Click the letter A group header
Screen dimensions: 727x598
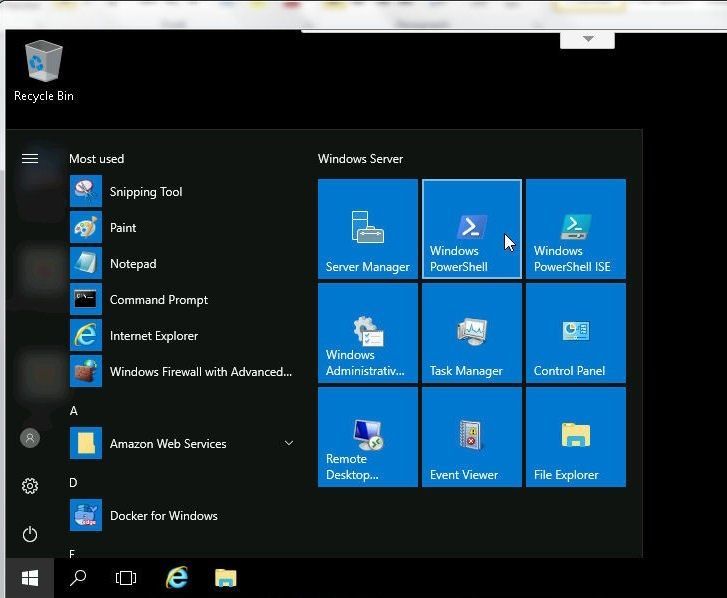pyautogui.click(x=73, y=411)
